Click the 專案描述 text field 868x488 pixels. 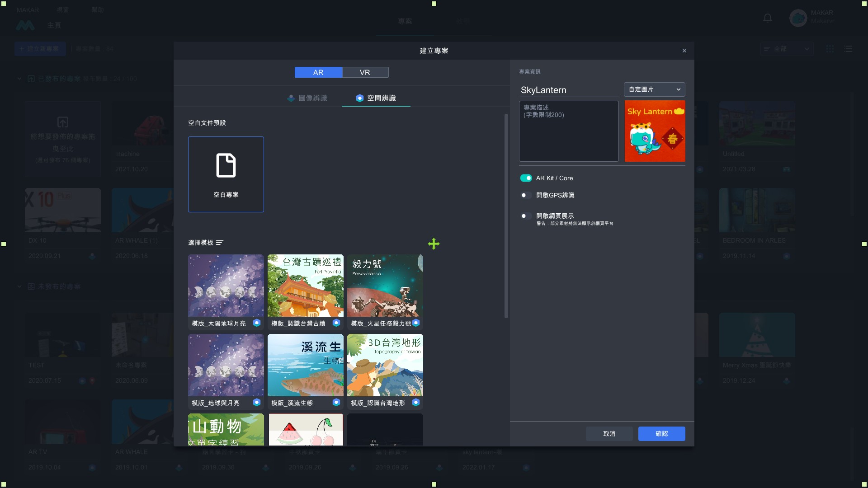[x=568, y=131]
